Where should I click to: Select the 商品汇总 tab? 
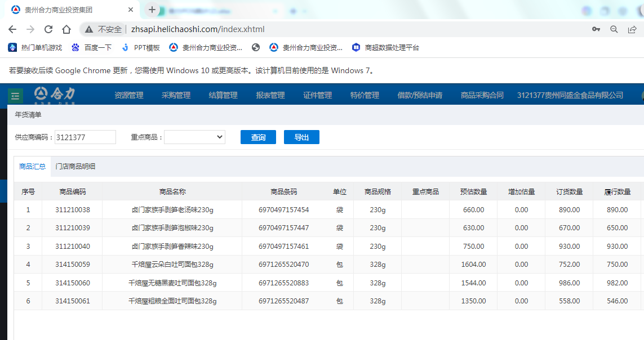point(32,166)
